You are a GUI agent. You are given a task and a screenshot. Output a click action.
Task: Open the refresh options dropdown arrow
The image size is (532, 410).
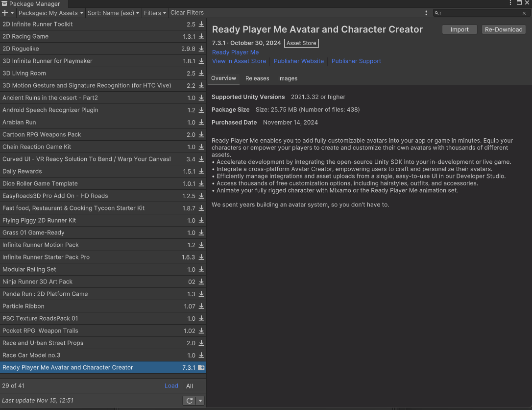click(200, 401)
